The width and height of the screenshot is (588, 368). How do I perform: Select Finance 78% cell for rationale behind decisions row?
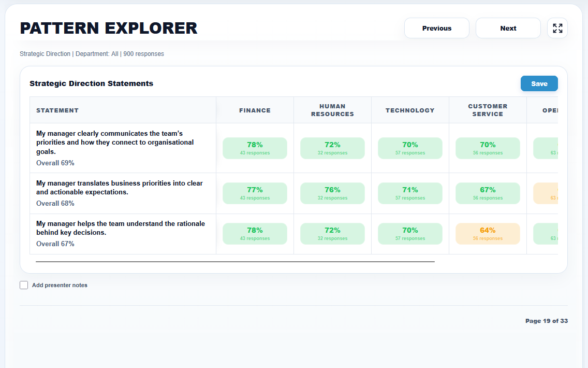click(x=255, y=234)
